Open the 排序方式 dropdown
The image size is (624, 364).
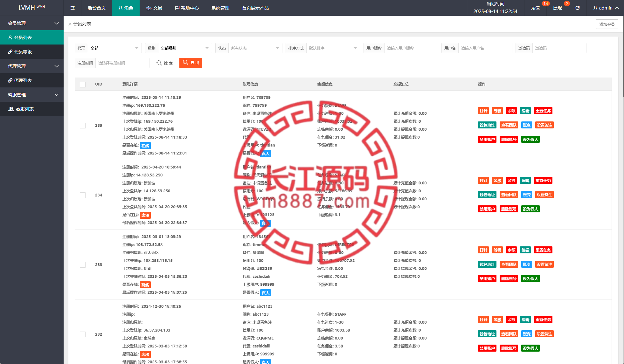[333, 48]
